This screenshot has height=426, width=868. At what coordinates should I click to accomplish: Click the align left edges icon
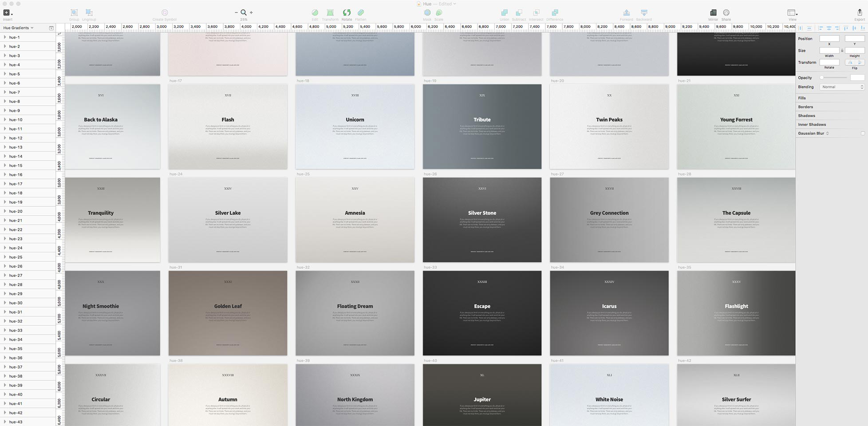821,28
